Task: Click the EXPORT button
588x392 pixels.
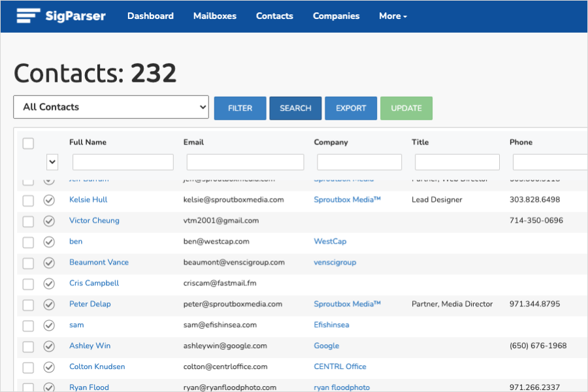Action: pyautogui.click(x=351, y=108)
